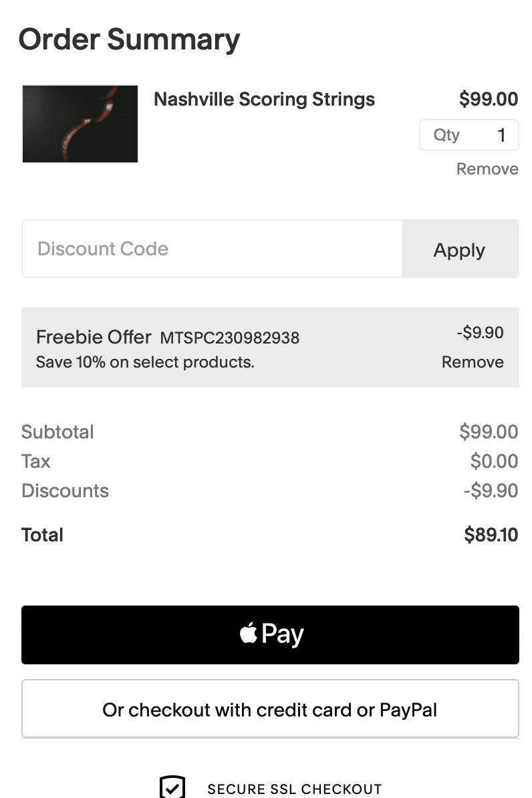Pay using the Apple Pay button
Image resolution: width=532 pixels, height=798 pixels.
[270, 634]
